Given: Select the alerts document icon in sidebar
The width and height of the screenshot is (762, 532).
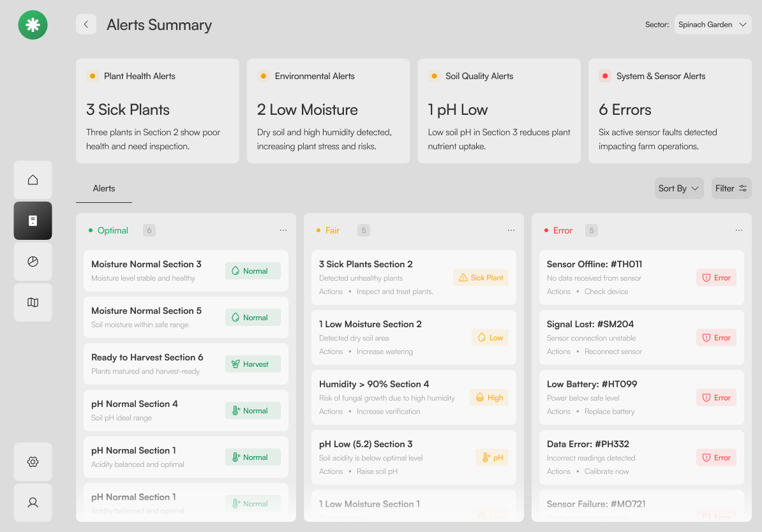Looking at the screenshot, I should click(x=33, y=221).
